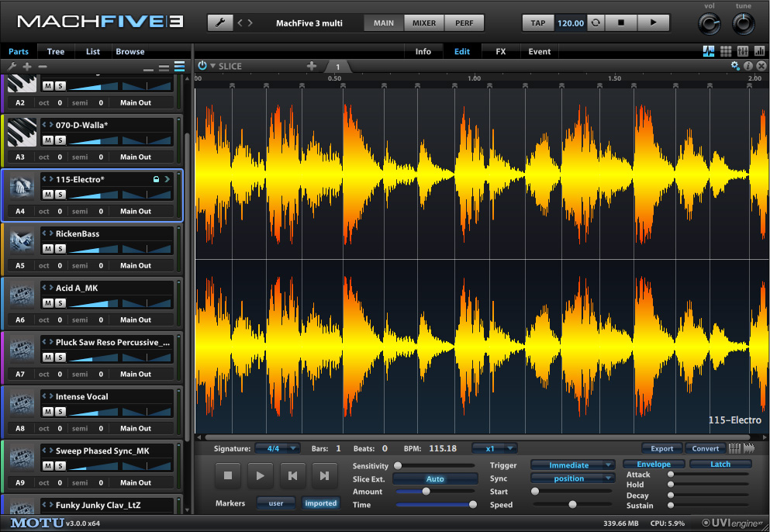The image size is (770, 532).
Task: Enable the imported markers toggle
Action: (x=320, y=503)
